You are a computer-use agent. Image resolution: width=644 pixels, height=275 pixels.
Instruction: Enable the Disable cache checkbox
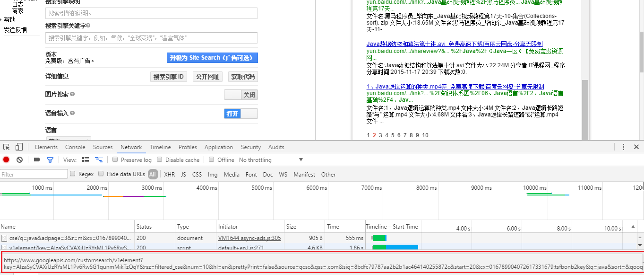[160, 160]
